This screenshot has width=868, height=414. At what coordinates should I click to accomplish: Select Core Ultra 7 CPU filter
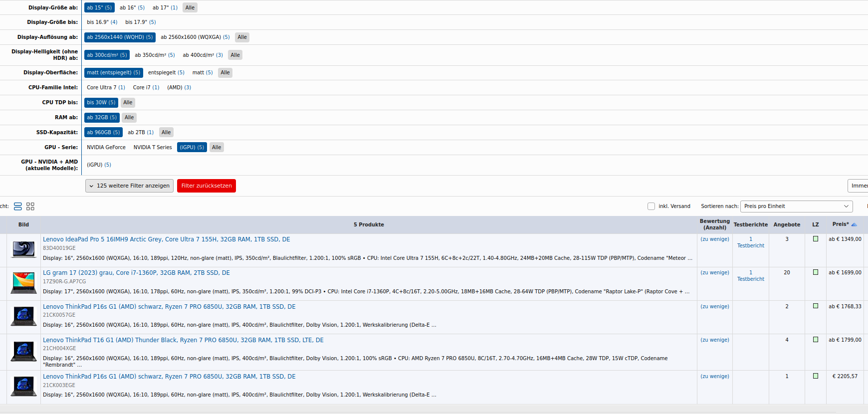click(106, 87)
